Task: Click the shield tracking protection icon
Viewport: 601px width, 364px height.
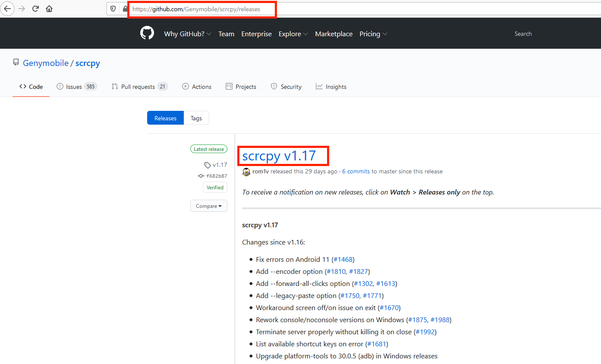Action: [113, 9]
